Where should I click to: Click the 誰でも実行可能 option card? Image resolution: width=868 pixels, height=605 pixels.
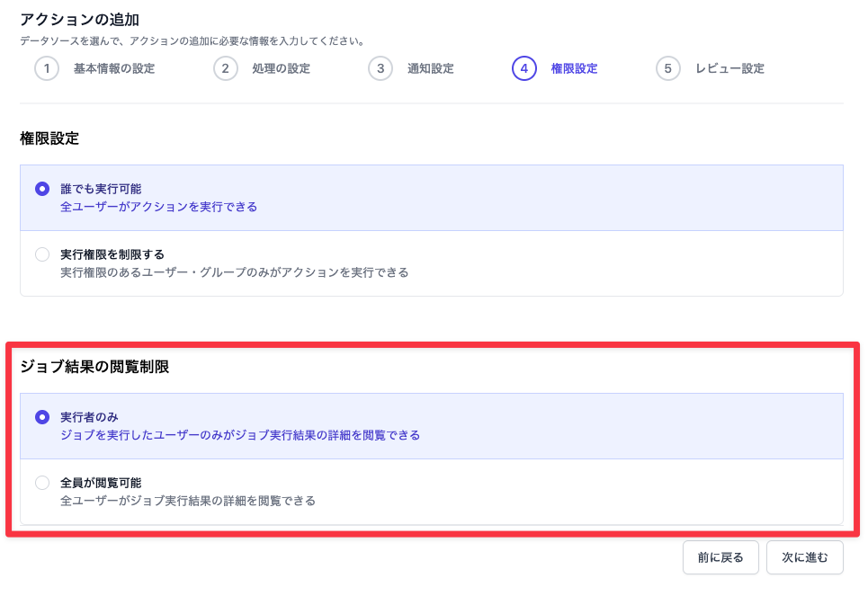pos(432,198)
